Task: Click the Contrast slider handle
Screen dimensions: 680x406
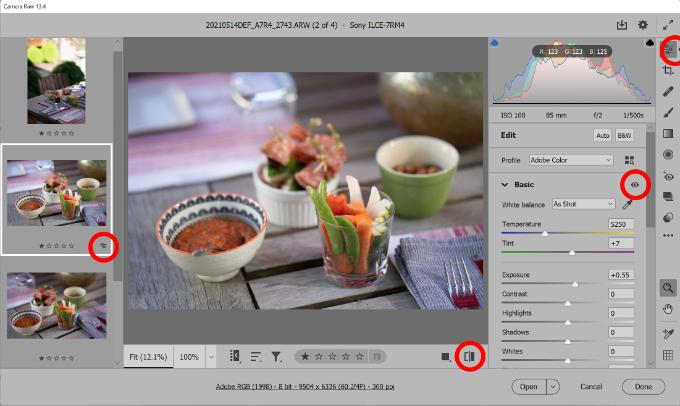Action: [568, 304]
